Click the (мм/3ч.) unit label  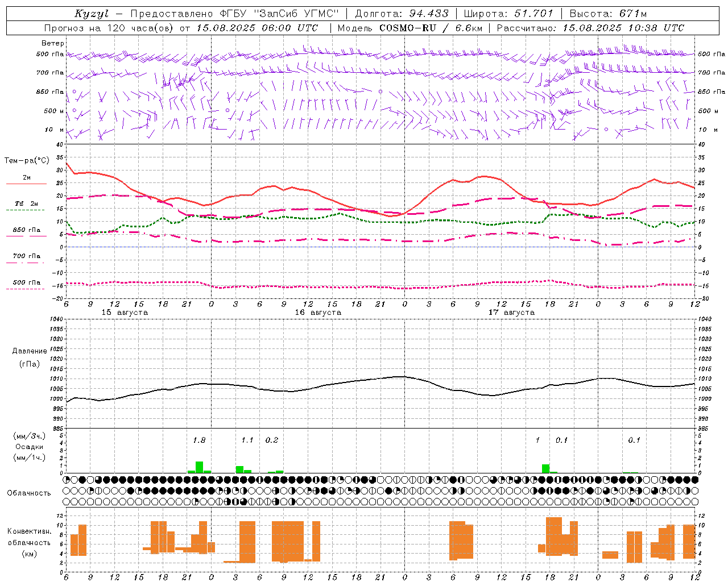tap(30, 436)
